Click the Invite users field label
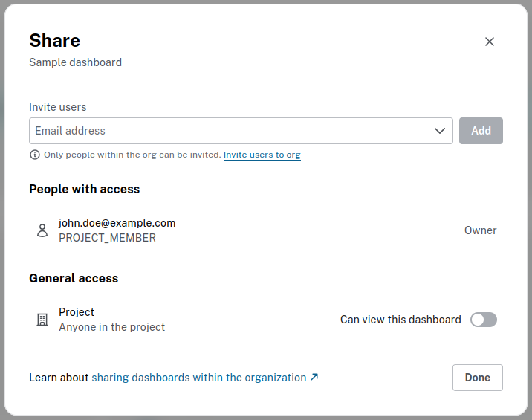This screenshot has width=532, height=420. coord(58,107)
